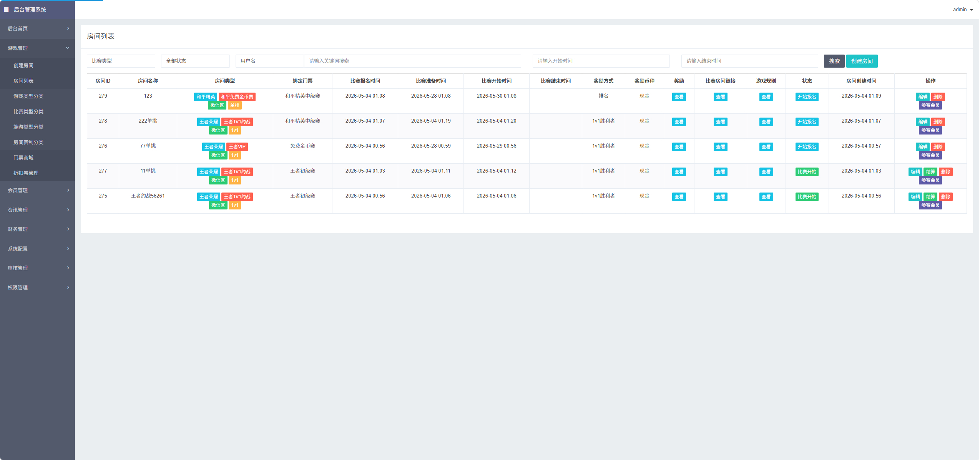Focus the 请输入关键词搜索 keyword field

point(412,61)
